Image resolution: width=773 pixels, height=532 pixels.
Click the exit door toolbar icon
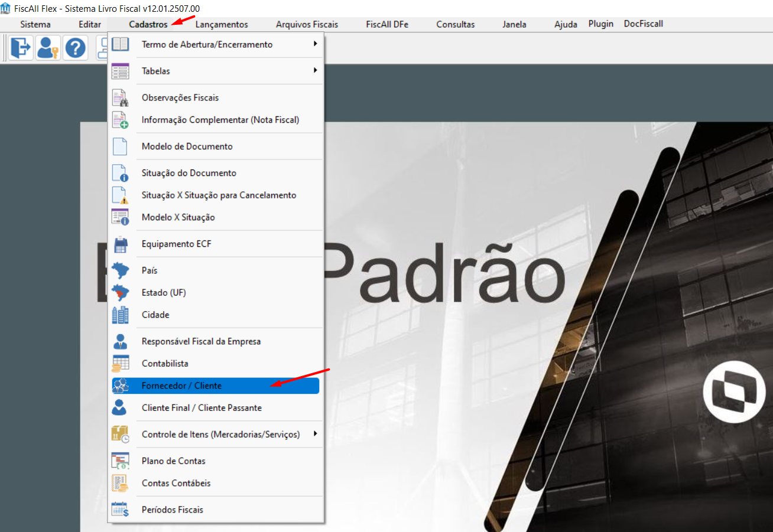pyautogui.click(x=21, y=48)
